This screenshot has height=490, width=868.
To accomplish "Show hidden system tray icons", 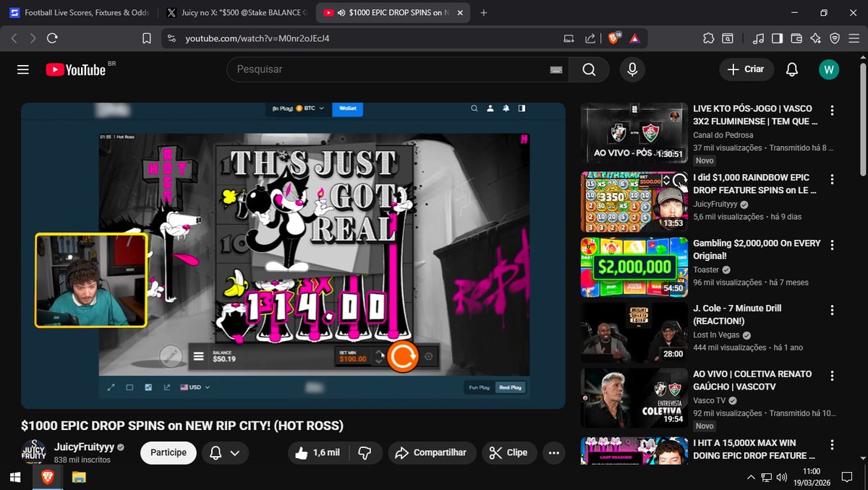I will pos(752,477).
